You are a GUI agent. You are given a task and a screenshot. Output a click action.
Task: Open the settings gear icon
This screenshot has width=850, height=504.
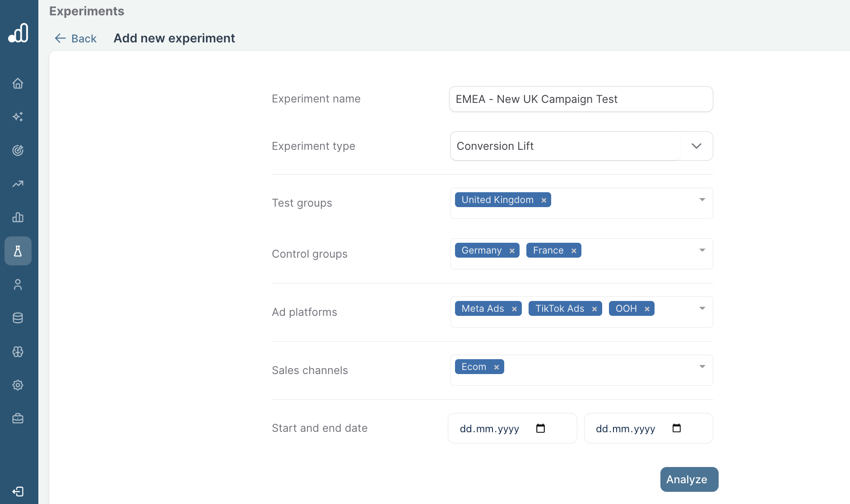(18, 385)
